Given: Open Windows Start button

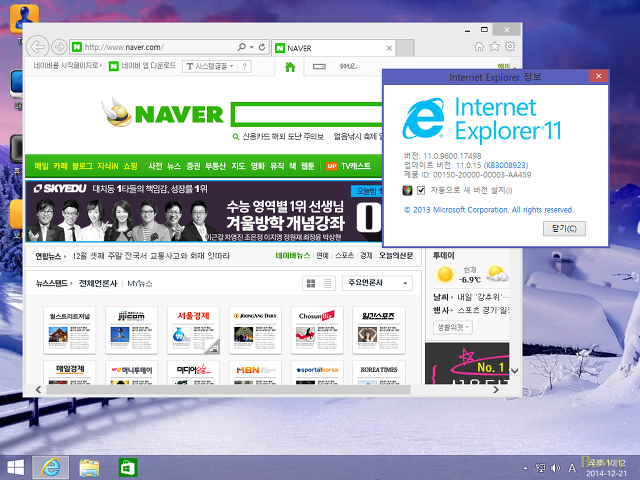Looking at the screenshot, I should pyautogui.click(x=16, y=467).
